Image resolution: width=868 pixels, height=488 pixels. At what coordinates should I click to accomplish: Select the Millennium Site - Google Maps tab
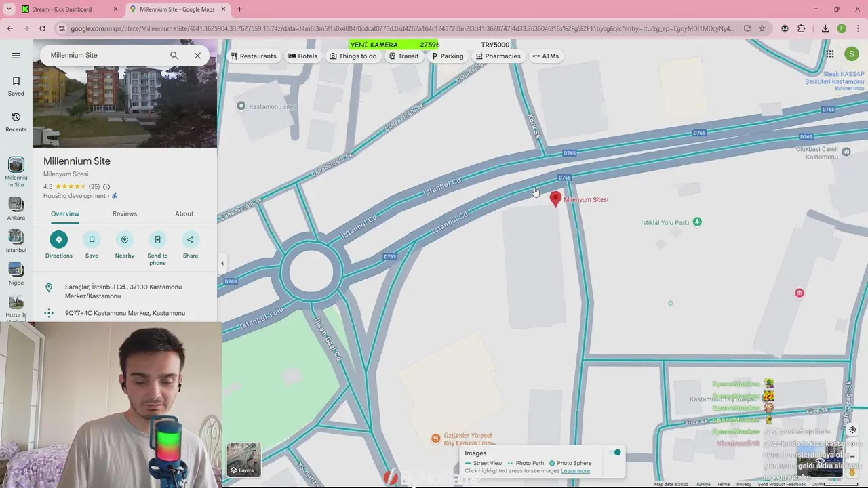(177, 9)
